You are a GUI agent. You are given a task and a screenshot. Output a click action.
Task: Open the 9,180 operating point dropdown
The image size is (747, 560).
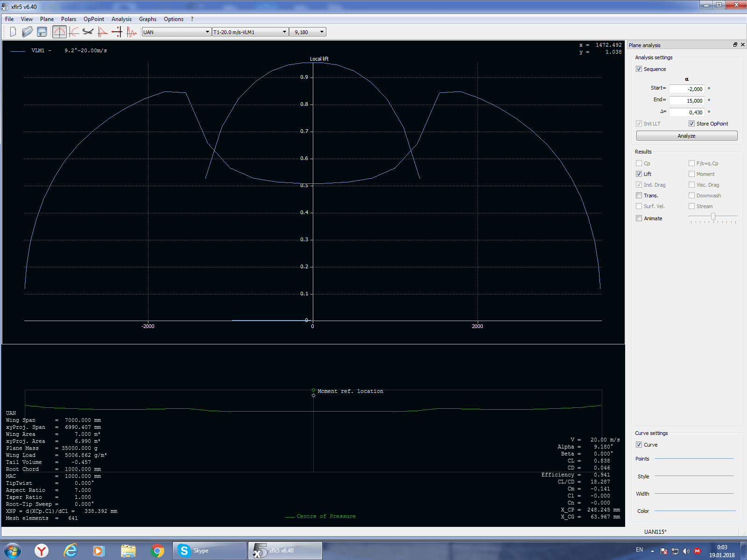(308, 32)
